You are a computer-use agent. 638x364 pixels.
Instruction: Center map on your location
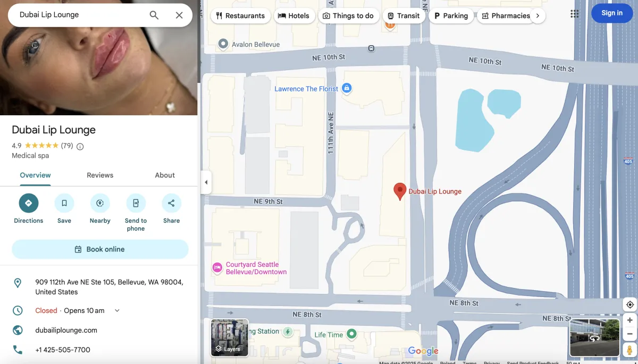tap(630, 304)
